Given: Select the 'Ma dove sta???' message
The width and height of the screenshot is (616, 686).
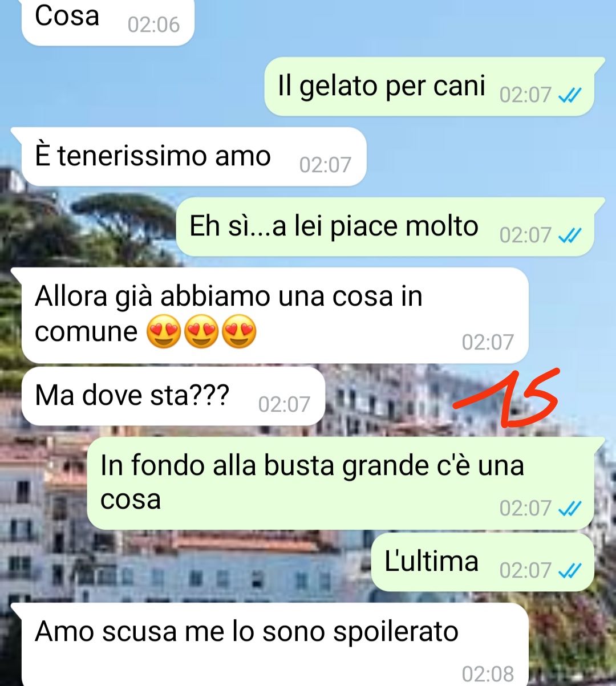Looking at the screenshot, I should point(173,396).
